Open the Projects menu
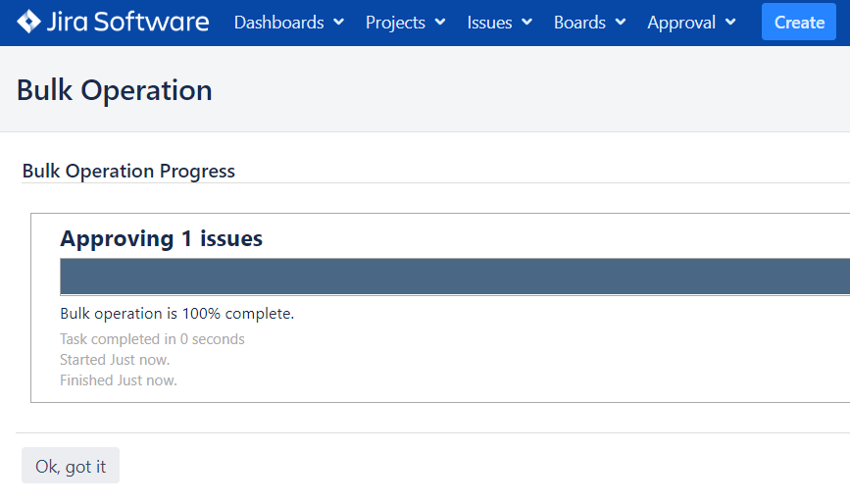The image size is (850, 504). (x=396, y=22)
